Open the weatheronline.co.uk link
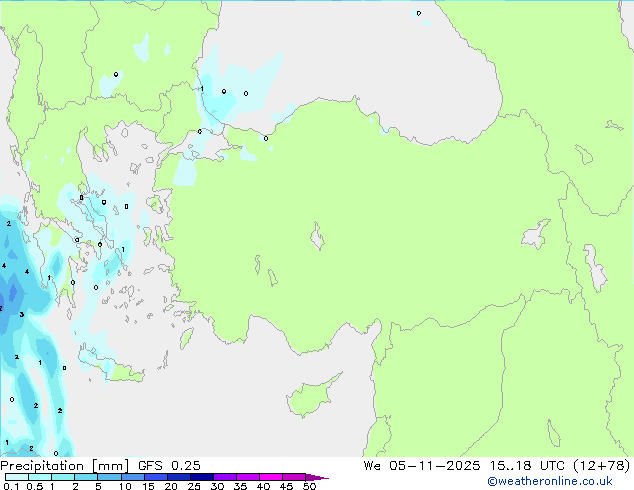 (550, 481)
